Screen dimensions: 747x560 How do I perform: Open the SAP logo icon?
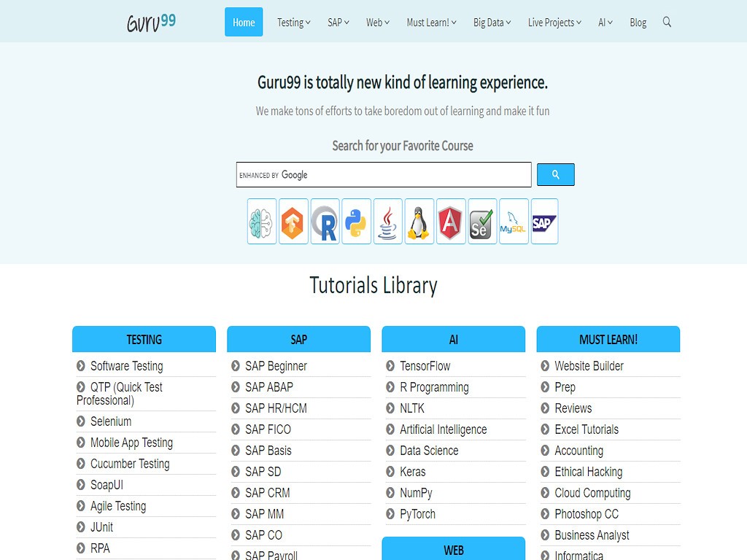point(544,222)
